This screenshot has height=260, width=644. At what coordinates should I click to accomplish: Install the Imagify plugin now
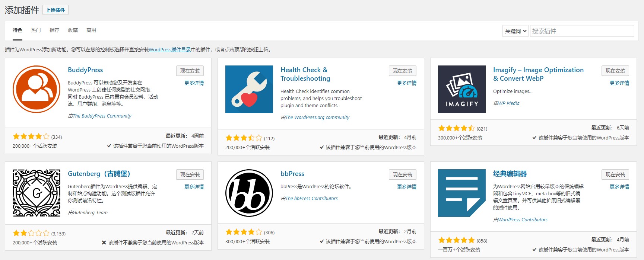[615, 71]
